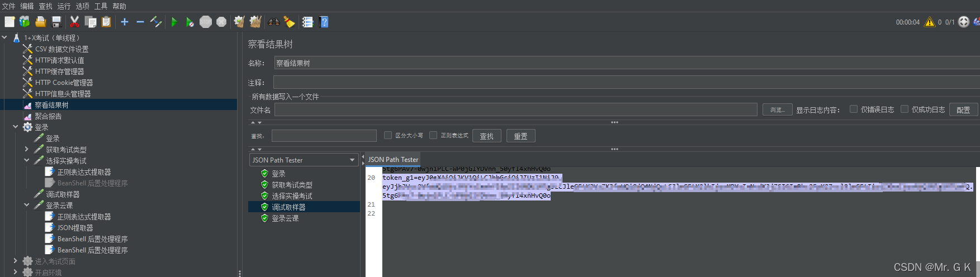
Task: Stop the test with STOP icon
Action: click(x=206, y=22)
